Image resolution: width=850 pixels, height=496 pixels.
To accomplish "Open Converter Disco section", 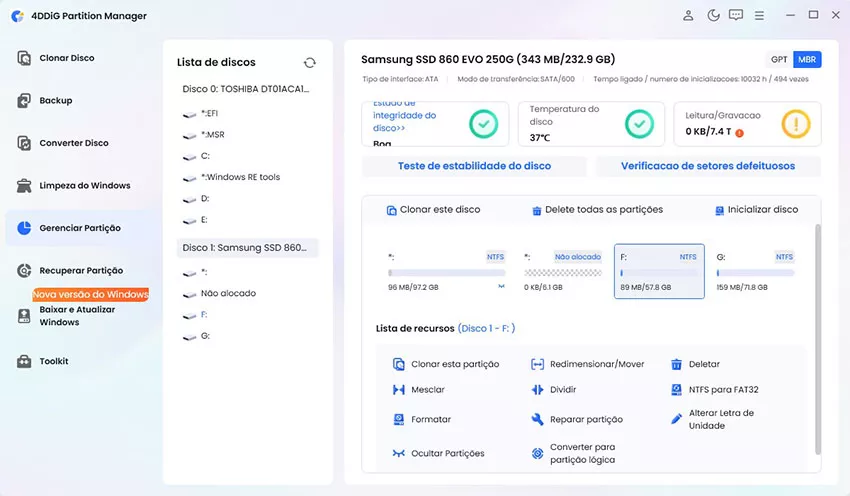I will [x=74, y=143].
